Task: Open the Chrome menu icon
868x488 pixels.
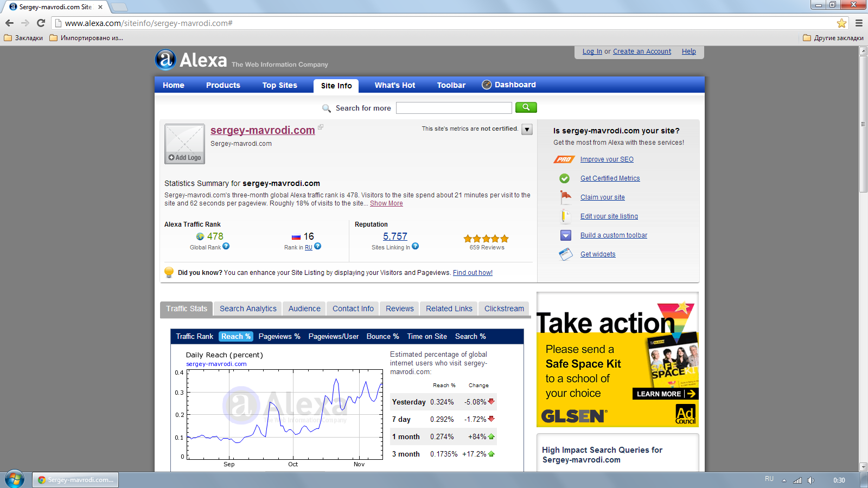Action: (x=859, y=23)
